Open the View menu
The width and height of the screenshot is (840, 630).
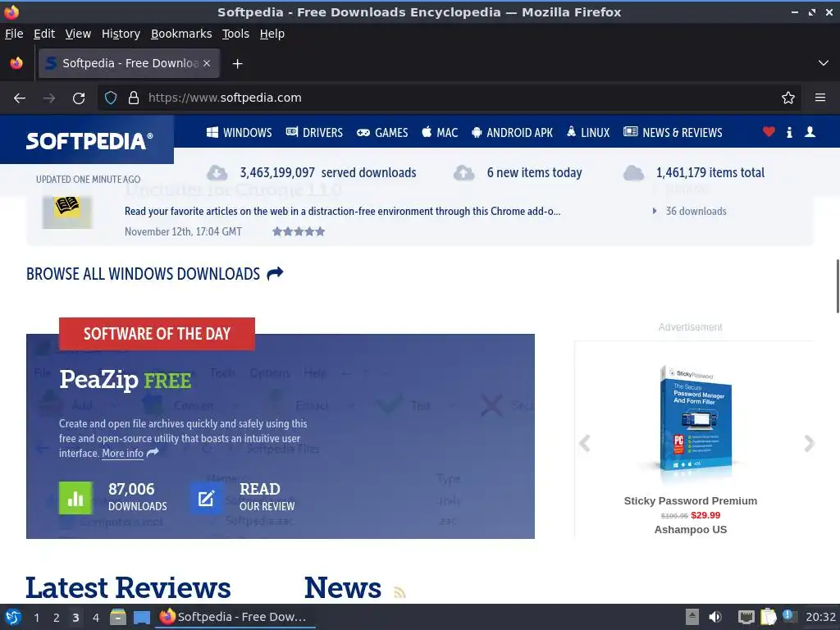click(78, 34)
